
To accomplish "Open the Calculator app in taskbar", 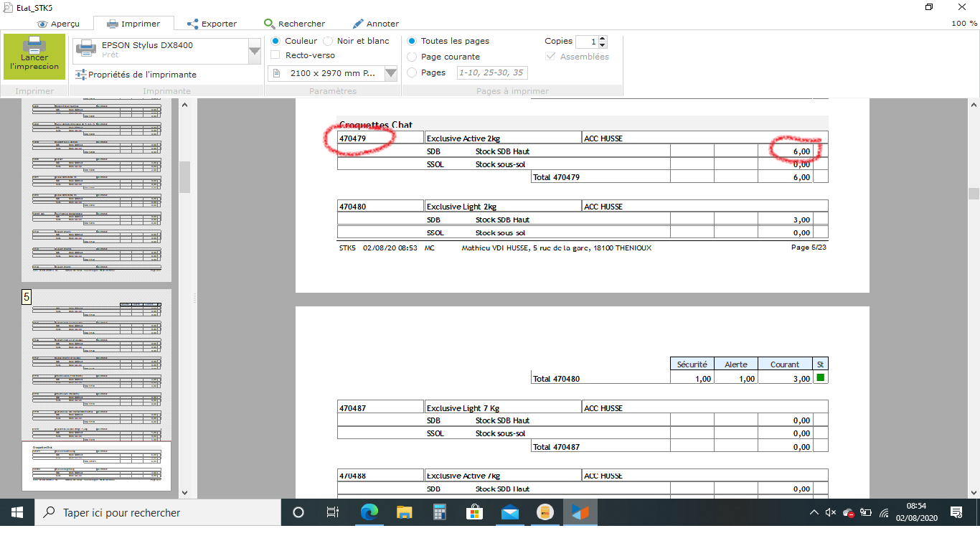I will (x=440, y=512).
